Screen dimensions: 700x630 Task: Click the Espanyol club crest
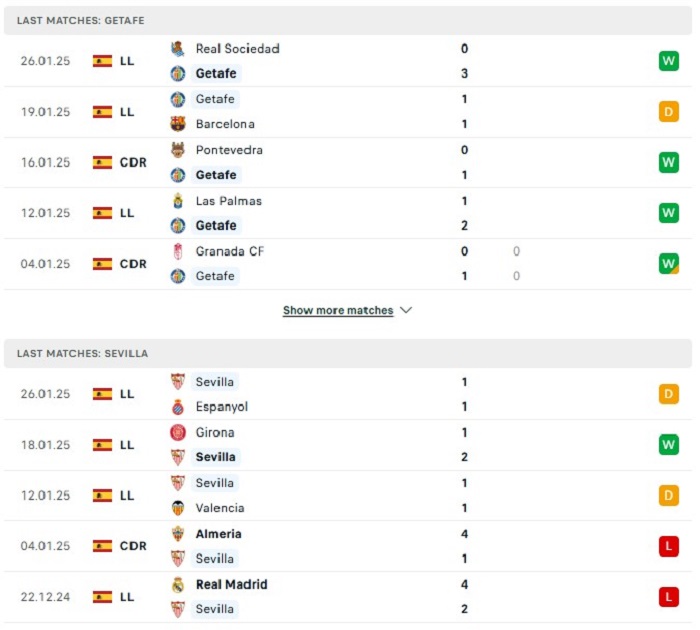pyautogui.click(x=178, y=407)
